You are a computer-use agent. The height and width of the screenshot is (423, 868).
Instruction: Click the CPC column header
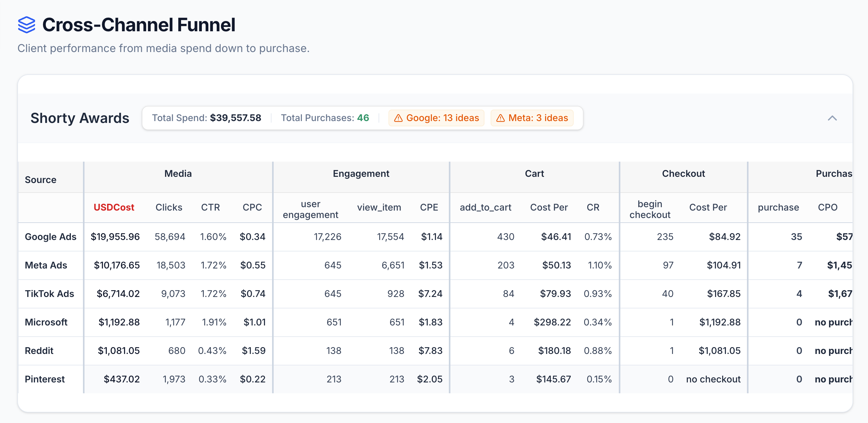coord(252,207)
